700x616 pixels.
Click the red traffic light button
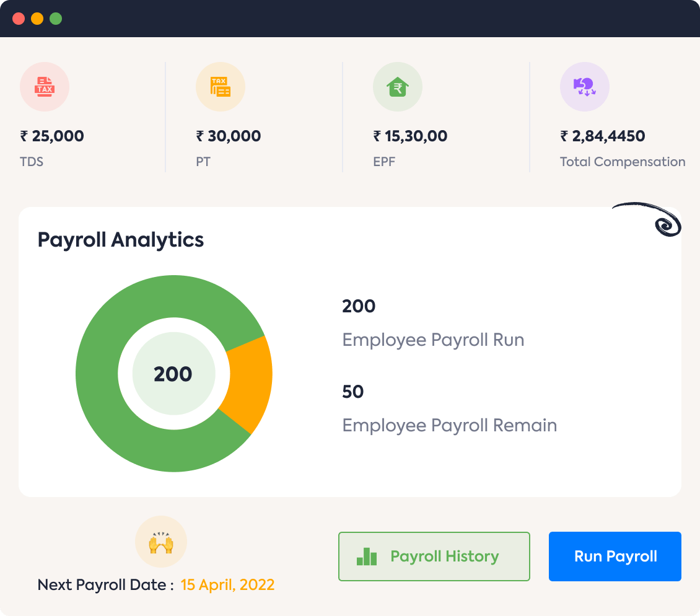click(19, 19)
